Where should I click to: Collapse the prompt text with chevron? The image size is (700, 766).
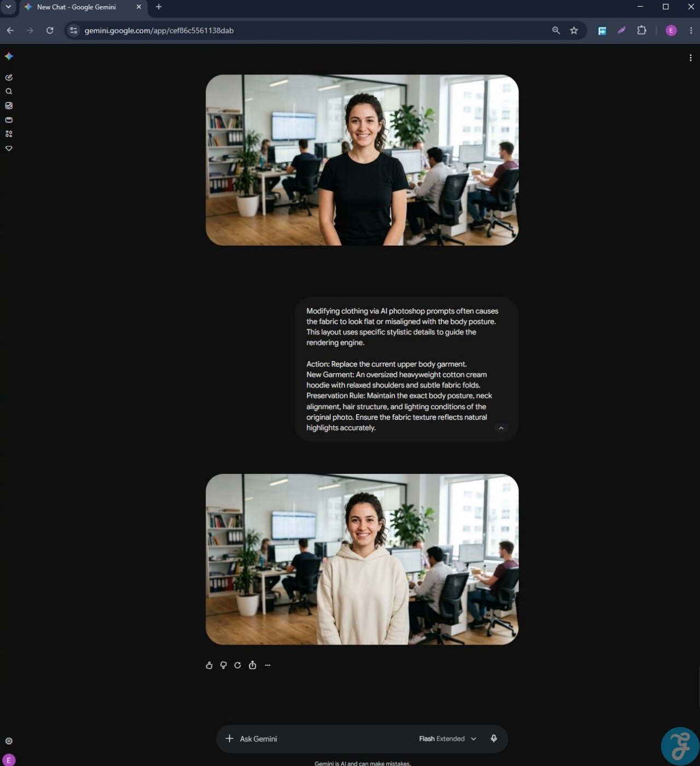coord(501,428)
